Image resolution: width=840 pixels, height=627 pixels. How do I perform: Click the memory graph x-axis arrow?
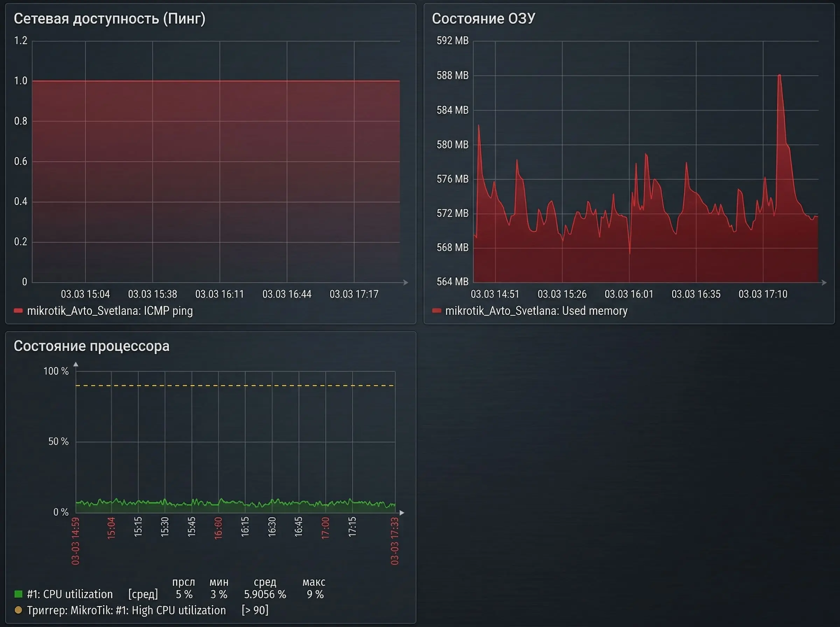pyautogui.click(x=824, y=282)
